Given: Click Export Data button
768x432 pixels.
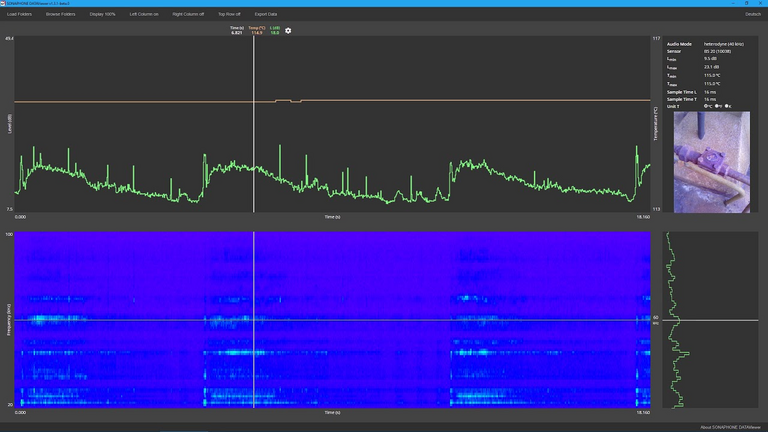Looking at the screenshot, I should 266,14.
